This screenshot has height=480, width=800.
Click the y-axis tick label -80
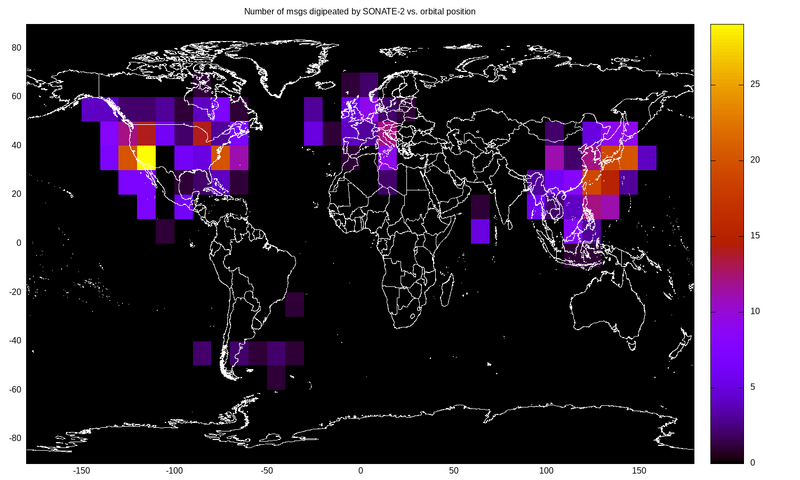[x=14, y=439]
